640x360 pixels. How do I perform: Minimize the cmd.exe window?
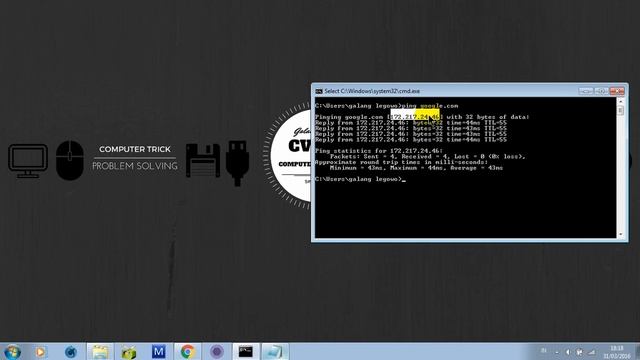pyautogui.click(x=586, y=91)
